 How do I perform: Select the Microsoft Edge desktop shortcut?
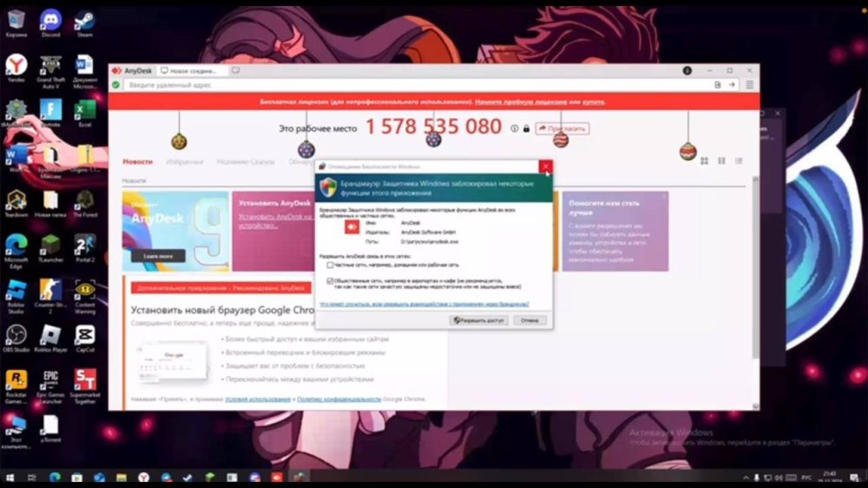(16, 251)
